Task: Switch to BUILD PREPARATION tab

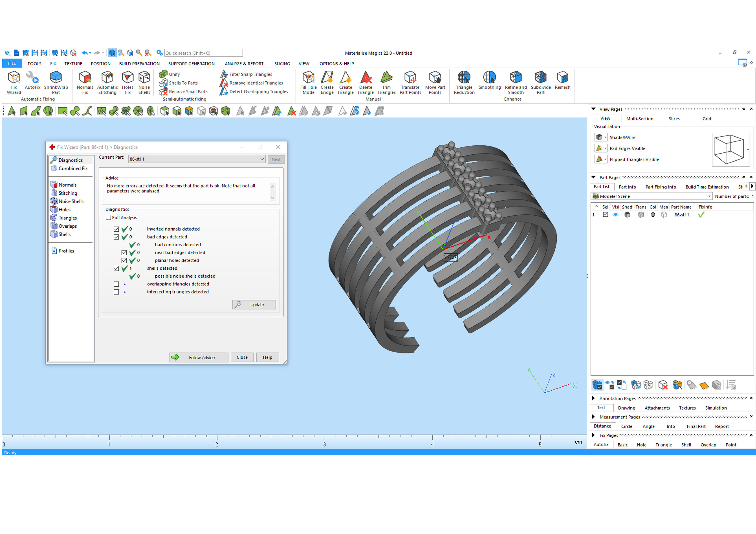Action: click(x=139, y=64)
